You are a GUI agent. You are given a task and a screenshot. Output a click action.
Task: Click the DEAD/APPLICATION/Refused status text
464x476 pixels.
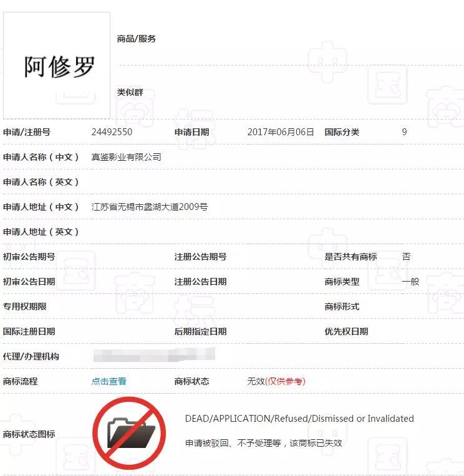tap(299, 419)
